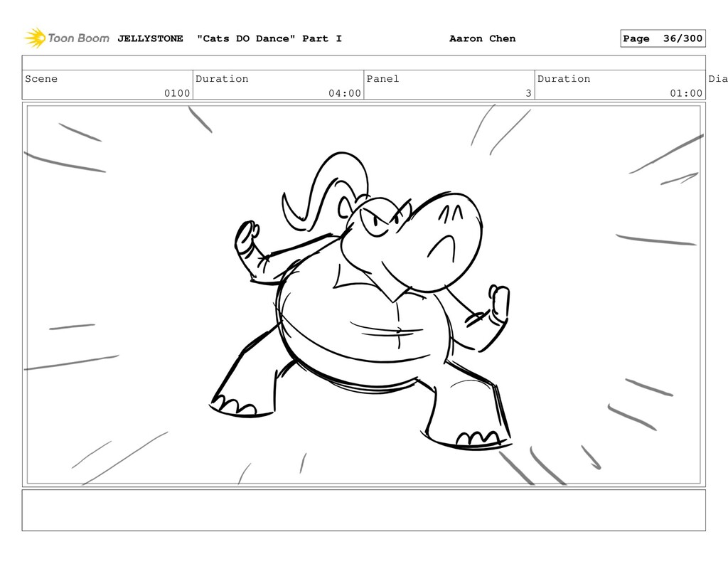The width and height of the screenshot is (728, 564).
Task: Click the Toon Boom logo
Action: tap(66, 38)
